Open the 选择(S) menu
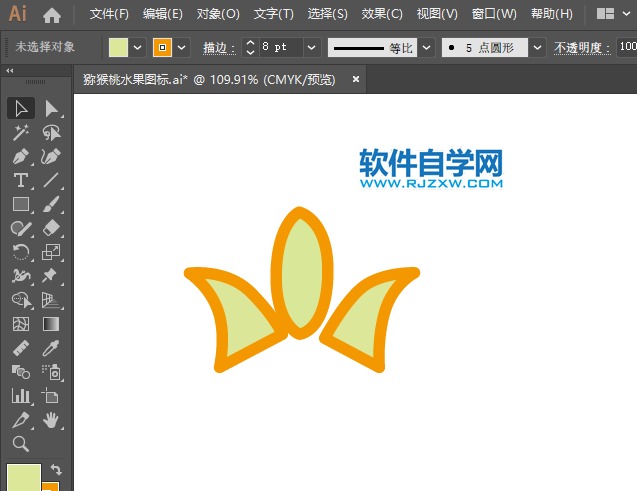The width and height of the screenshot is (637, 491). 327,14
